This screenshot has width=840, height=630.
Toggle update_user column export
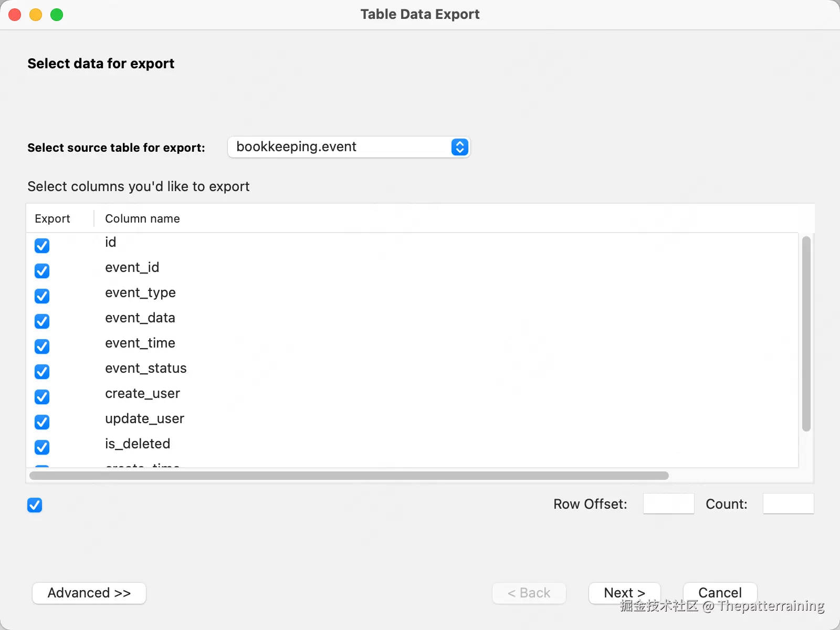click(42, 422)
